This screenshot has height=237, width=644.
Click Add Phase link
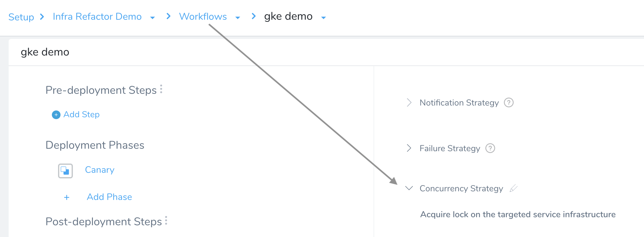click(109, 197)
